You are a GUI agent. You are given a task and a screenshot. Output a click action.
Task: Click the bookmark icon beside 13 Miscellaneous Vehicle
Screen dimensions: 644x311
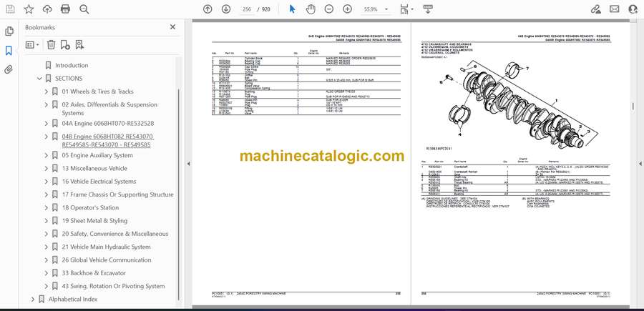coord(54,168)
